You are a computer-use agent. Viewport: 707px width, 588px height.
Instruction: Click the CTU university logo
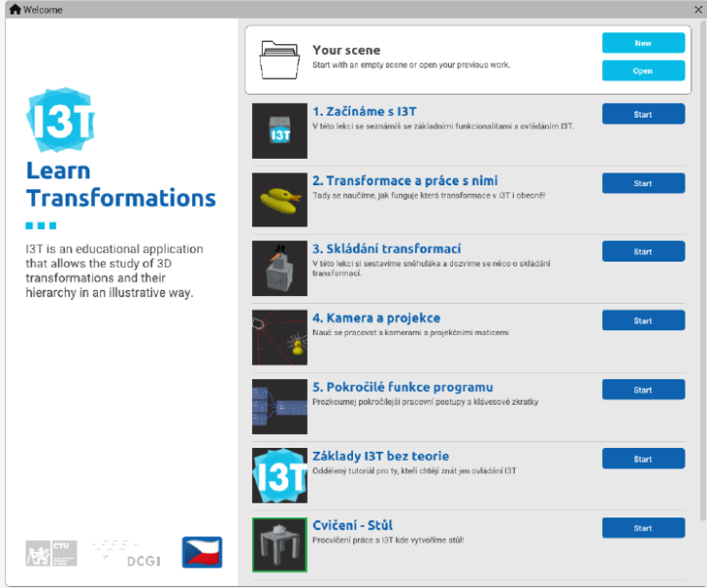click(51, 553)
